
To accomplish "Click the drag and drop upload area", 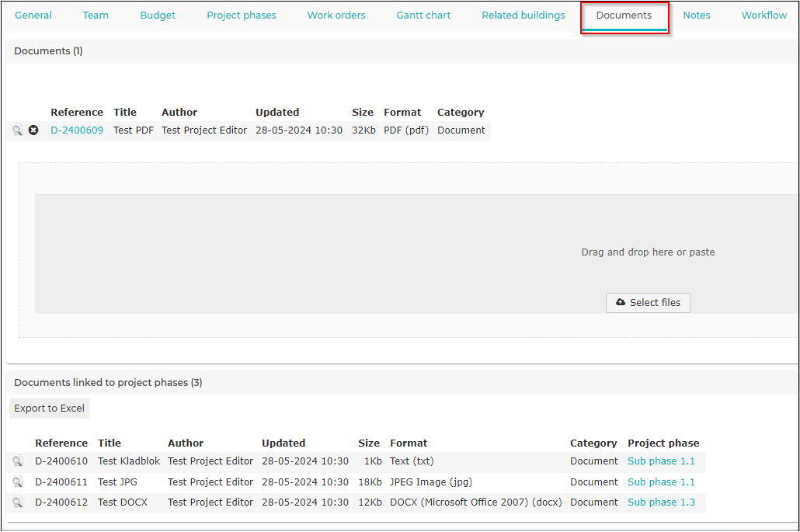I will (416, 253).
